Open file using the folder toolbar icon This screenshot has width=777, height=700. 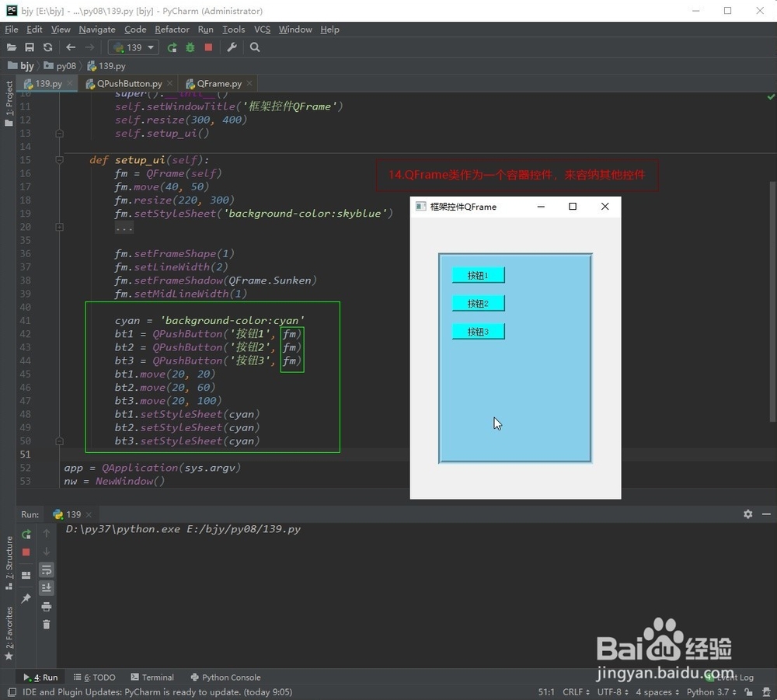click(12, 47)
